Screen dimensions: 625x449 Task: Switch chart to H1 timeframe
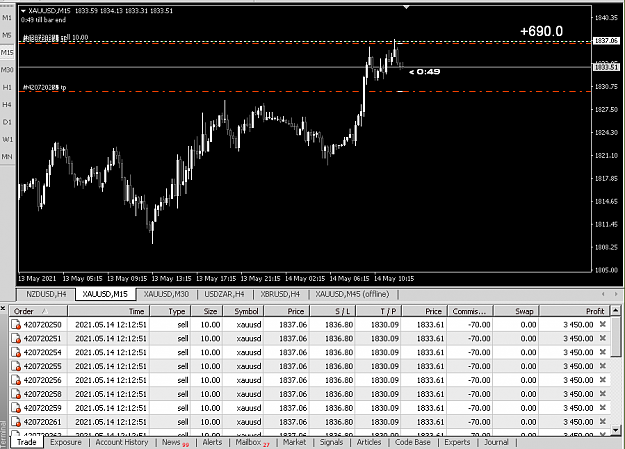7,87
